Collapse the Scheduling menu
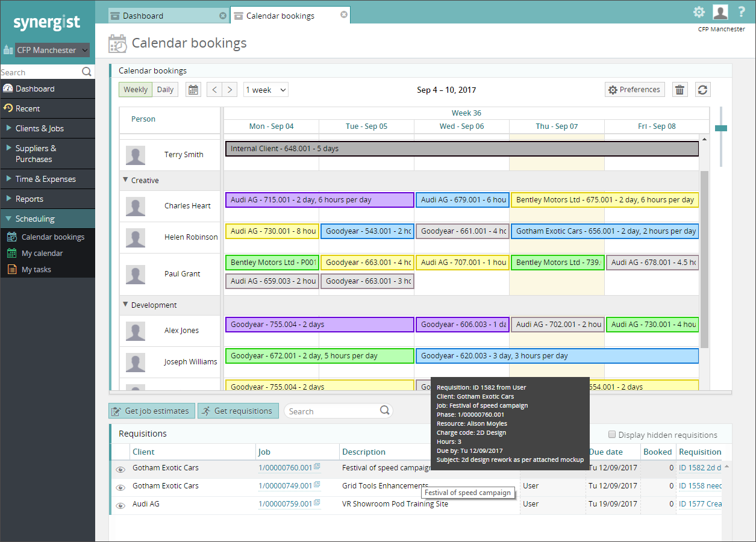 tap(48, 219)
